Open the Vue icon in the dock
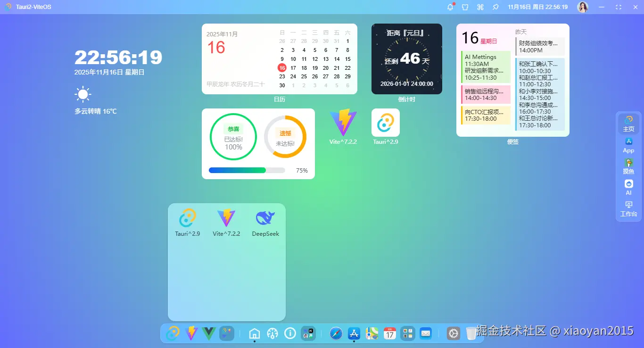Image resolution: width=644 pixels, height=348 pixels. [x=209, y=333]
